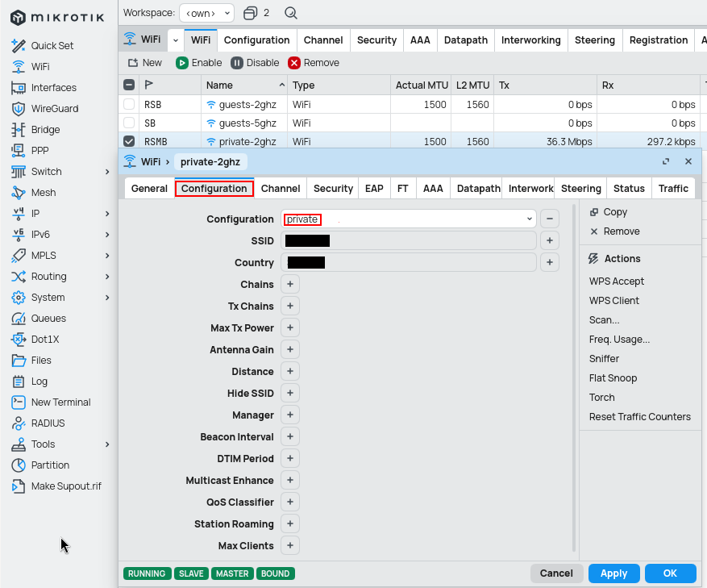Image resolution: width=707 pixels, height=588 pixels.
Task: Click the detach window icon in dialog header
Action: coord(666,161)
